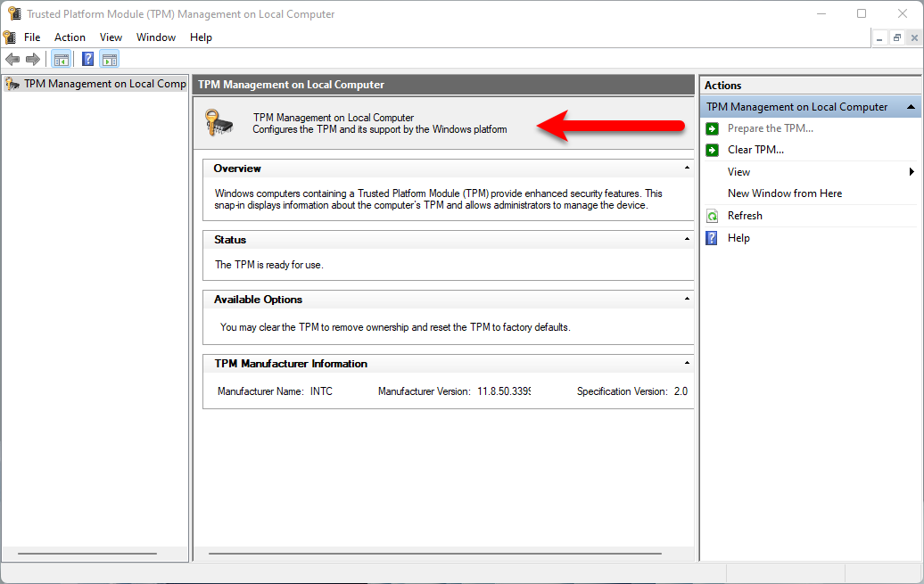
Task: Open View in the Actions pane
Action: click(x=738, y=172)
